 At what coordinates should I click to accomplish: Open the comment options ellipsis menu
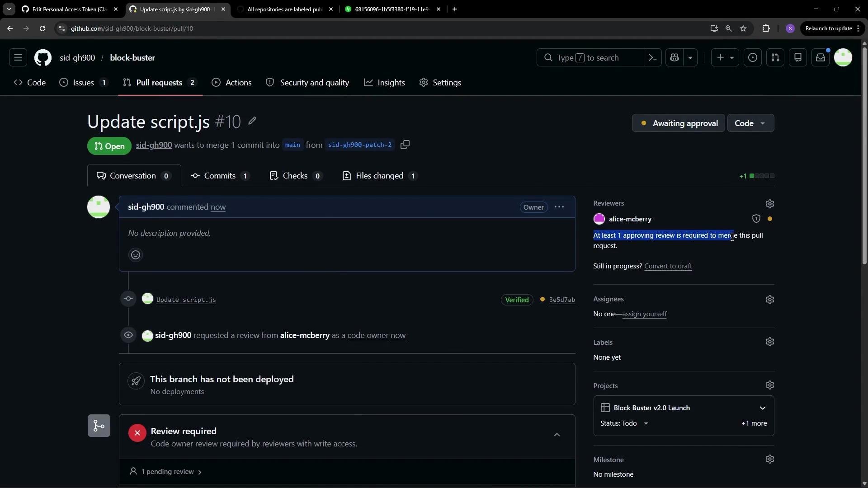(x=559, y=207)
